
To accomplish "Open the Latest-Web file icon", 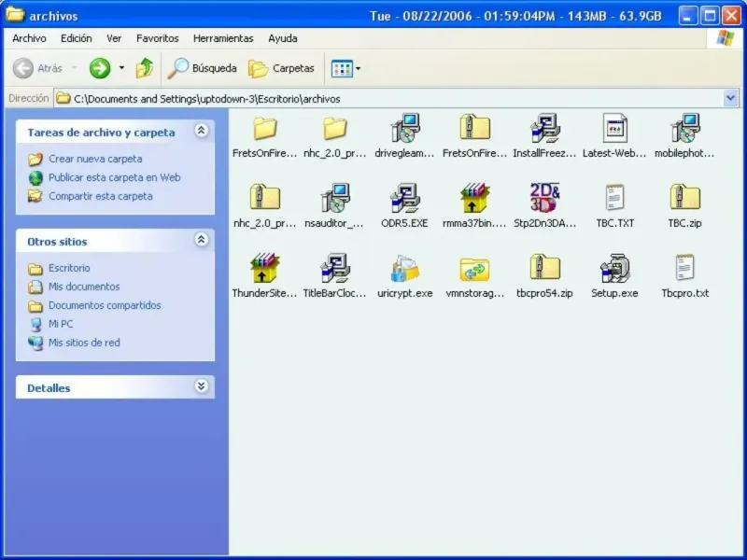I will (x=614, y=129).
